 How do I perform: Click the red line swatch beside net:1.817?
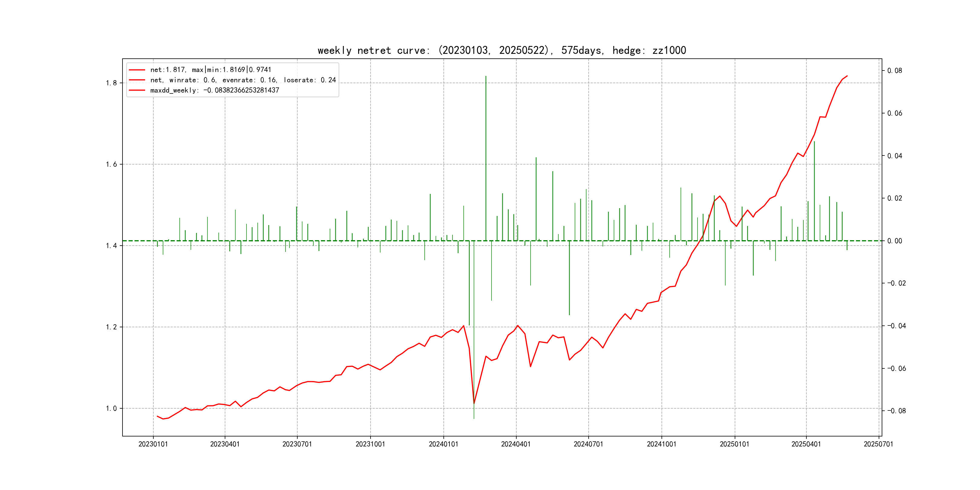[x=137, y=70]
